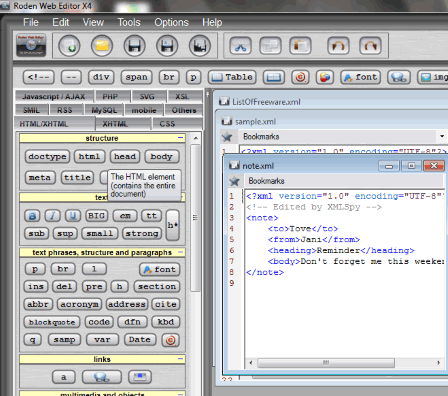
Task: Cut selection with the scissors icon
Action: (x=240, y=46)
